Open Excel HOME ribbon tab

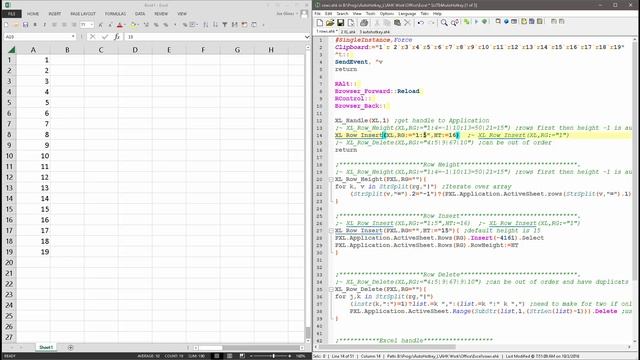click(33, 14)
